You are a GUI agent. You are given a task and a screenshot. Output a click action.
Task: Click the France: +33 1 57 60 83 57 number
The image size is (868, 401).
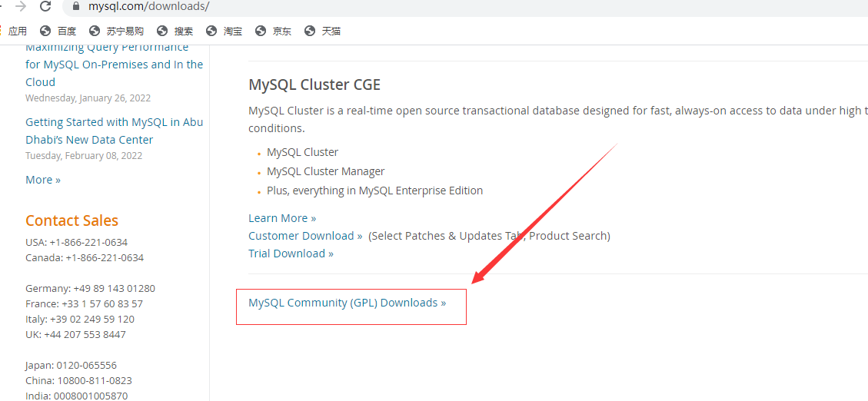pos(84,303)
